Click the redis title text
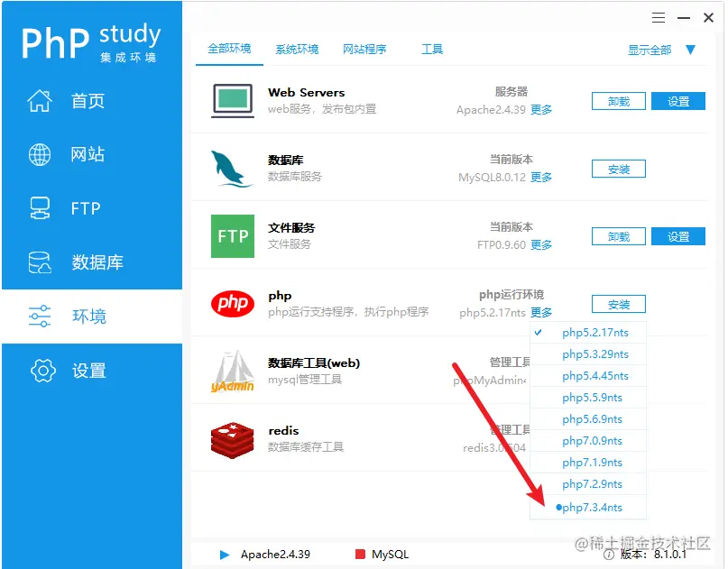The height and width of the screenshot is (569, 728). point(283,431)
